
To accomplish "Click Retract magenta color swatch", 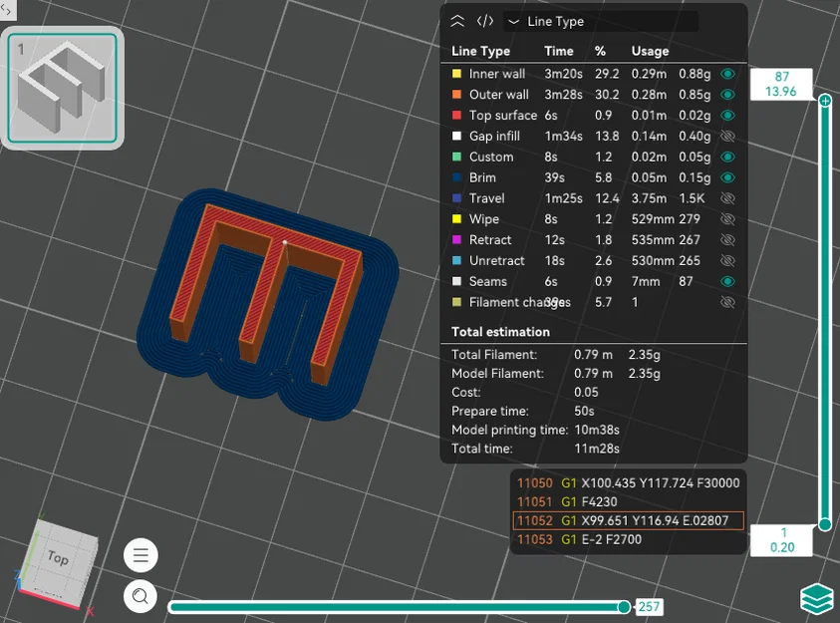I will click(x=456, y=240).
